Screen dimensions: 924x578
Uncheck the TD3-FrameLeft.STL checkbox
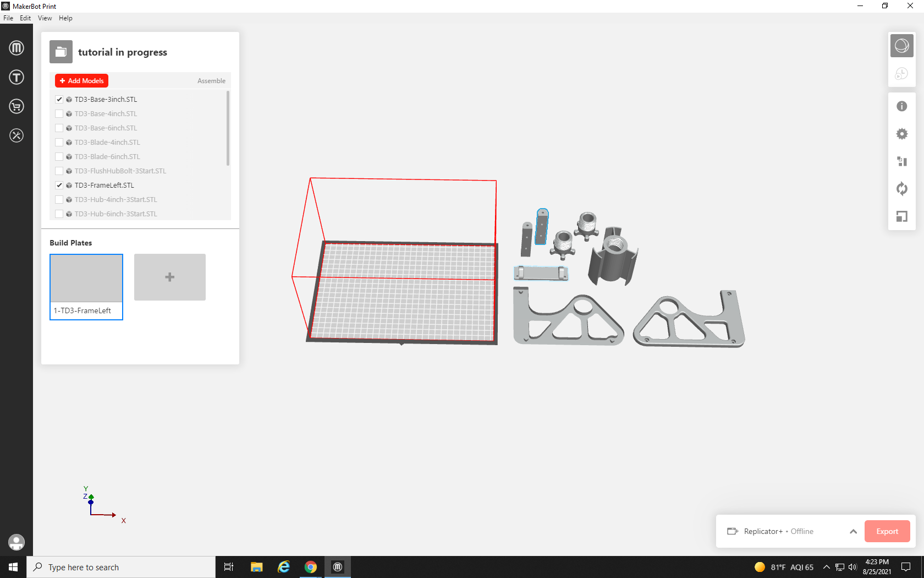[x=59, y=186]
